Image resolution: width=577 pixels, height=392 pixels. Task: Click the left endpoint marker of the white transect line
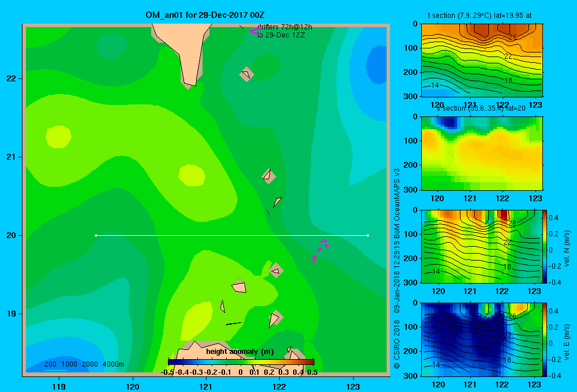(96, 235)
